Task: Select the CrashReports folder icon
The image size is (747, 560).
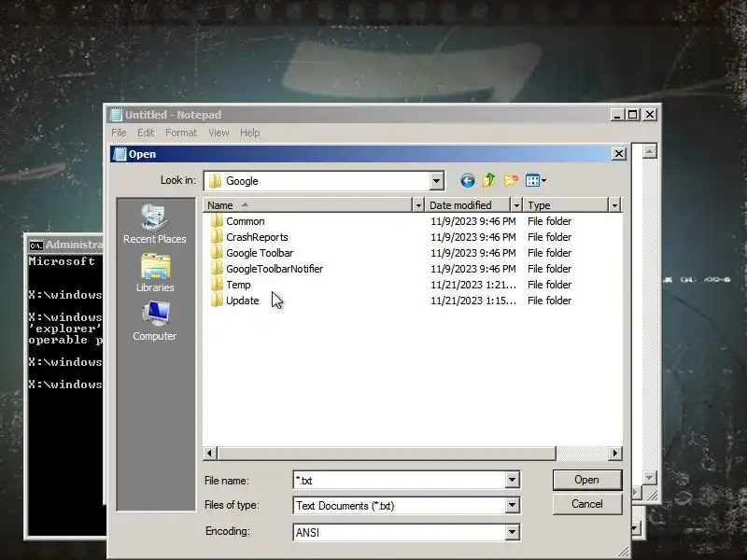Action: (217, 237)
